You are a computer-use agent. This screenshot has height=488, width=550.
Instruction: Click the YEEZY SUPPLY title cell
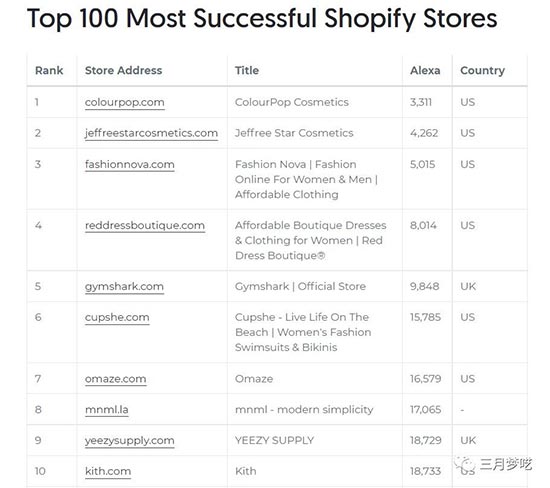pyautogui.click(x=274, y=441)
